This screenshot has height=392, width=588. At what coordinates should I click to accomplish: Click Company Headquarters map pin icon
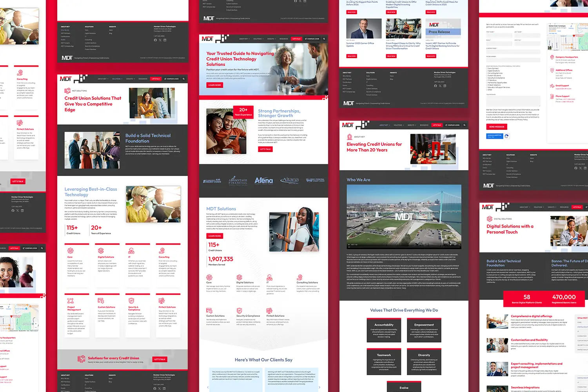click(x=552, y=57)
